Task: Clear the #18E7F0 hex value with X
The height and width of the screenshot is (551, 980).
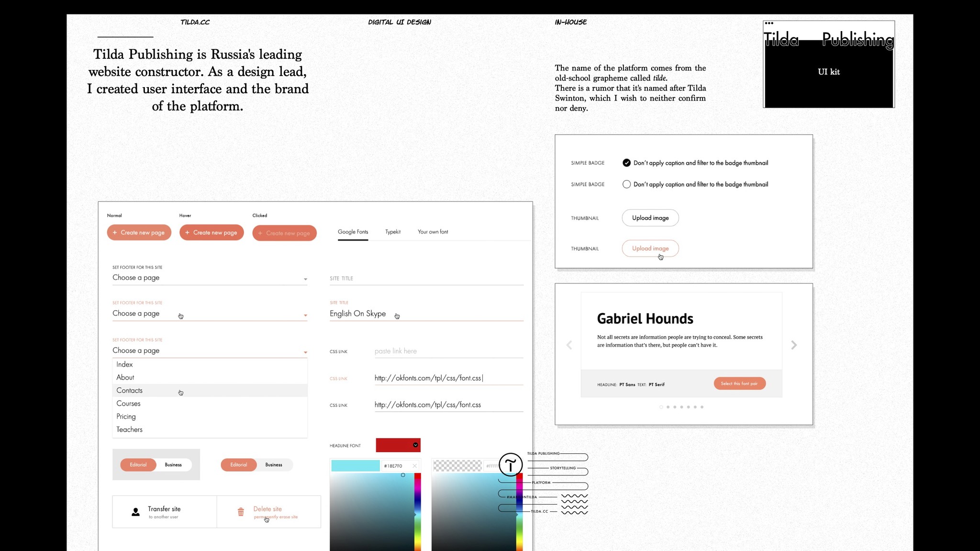Action: coord(414,466)
